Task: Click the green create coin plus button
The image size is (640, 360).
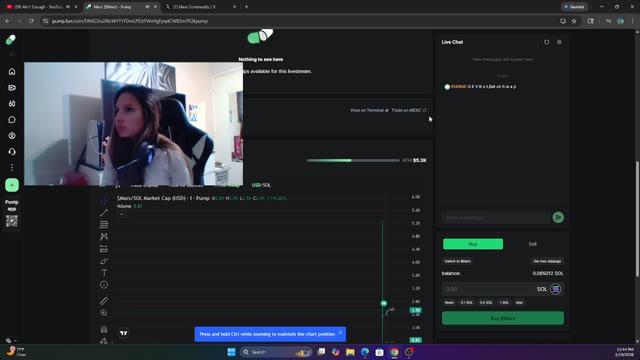Action: point(12,185)
